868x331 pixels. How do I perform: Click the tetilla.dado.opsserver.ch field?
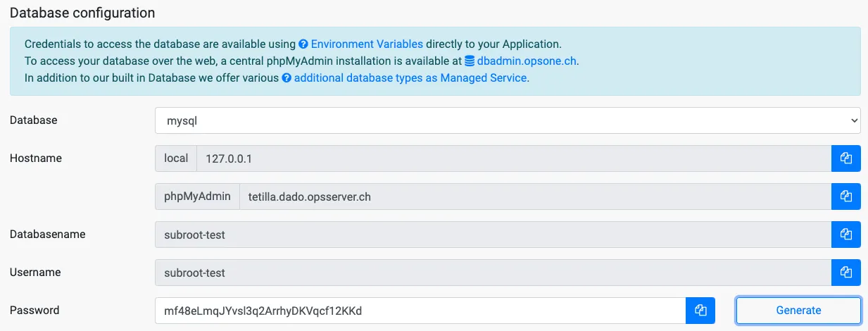(536, 196)
